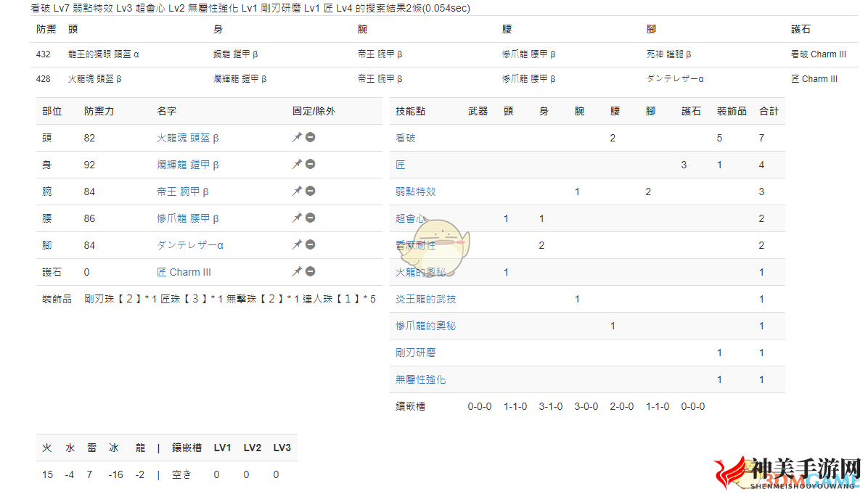
Task: Select the search result row with defense 428
Action: coord(444,79)
